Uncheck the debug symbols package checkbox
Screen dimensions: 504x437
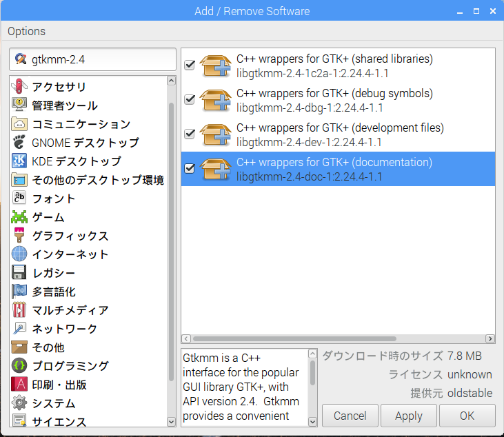pyautogui.click(x=190, y=99)
